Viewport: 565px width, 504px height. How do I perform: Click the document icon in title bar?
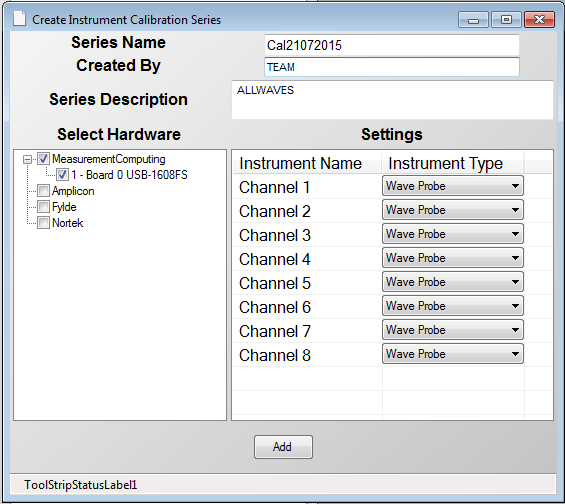pyautogui.click(x=19, y=19)
